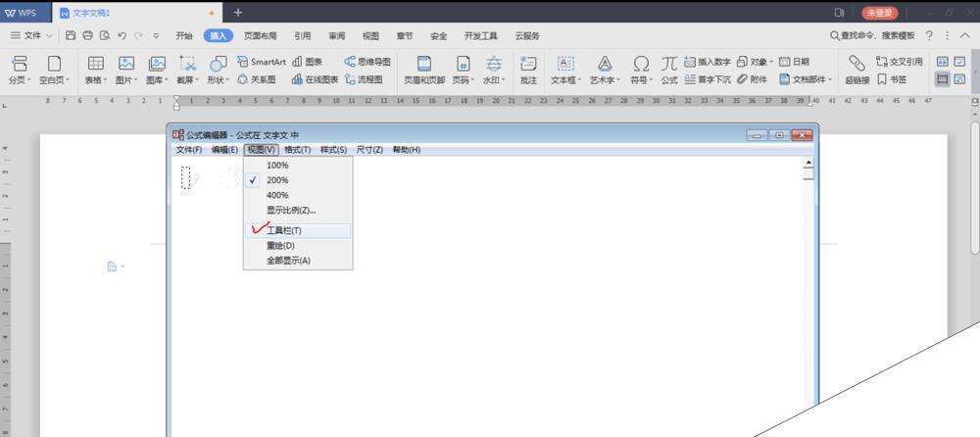Screen dimensions: 980x437
Task: Click the print preview icon
Action: click(105, 35)
